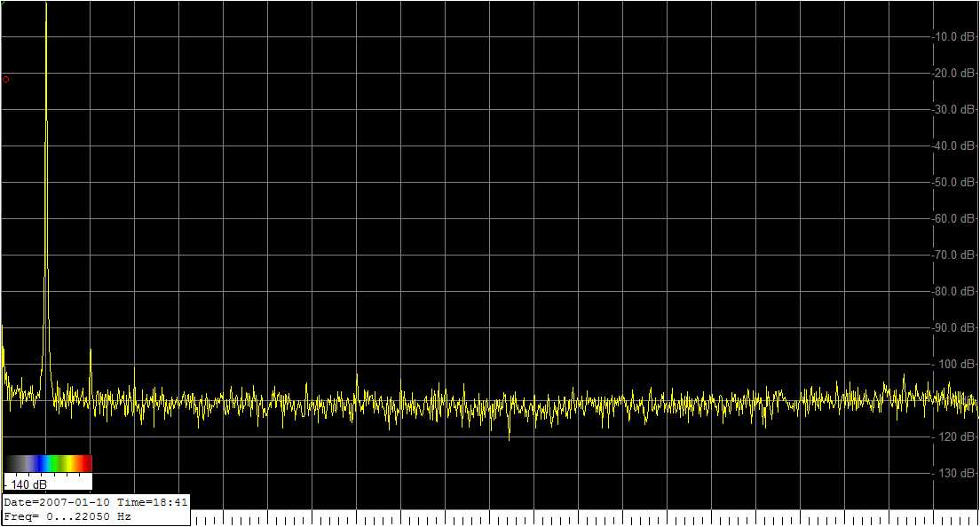
Task: Click the '-90.0 dB' axis label
Action: coord(953,327)
